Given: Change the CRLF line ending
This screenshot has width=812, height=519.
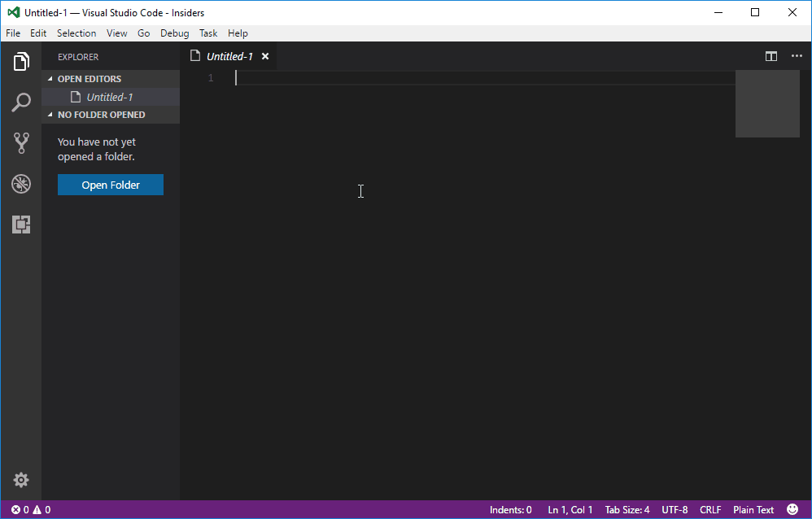Looking at the screenshot, I should point(710,510).
